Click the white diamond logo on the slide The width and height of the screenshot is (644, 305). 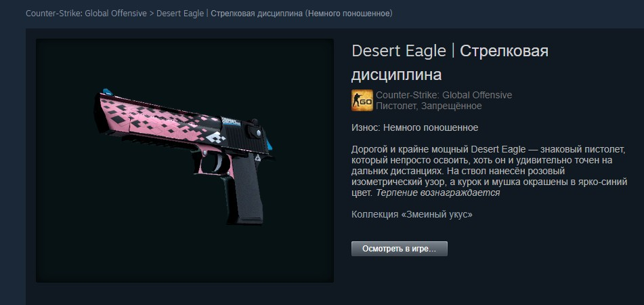216,138
